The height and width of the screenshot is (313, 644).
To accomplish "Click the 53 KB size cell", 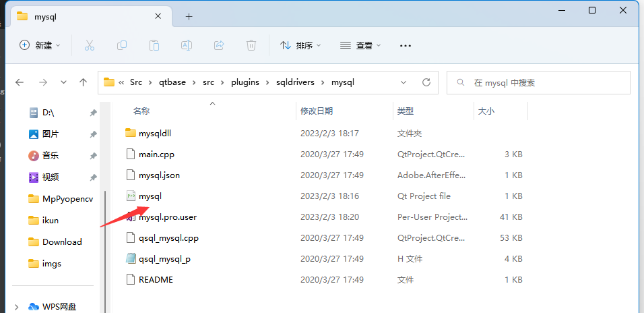I will [x=511, y=237].
